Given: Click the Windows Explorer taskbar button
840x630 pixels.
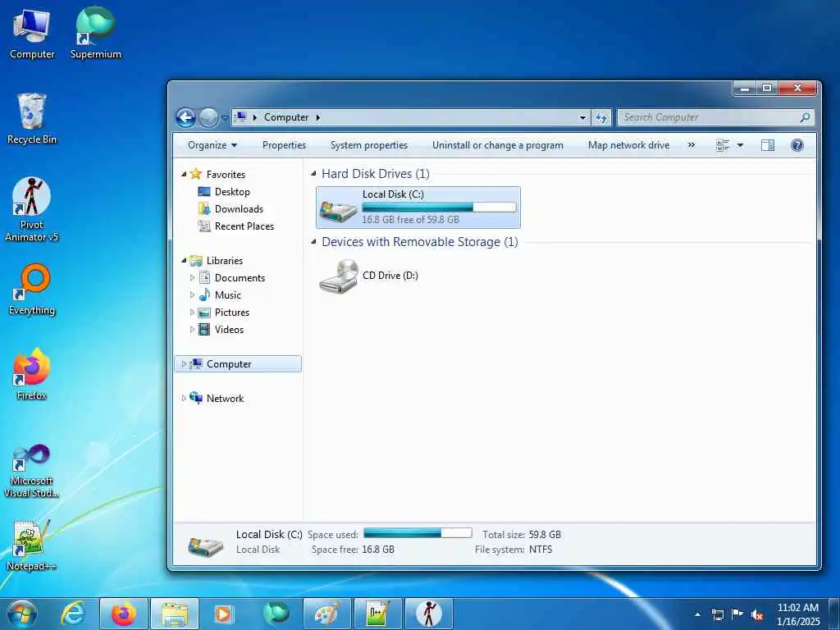Looking at the screenshot, I should (x=175, y=614).
